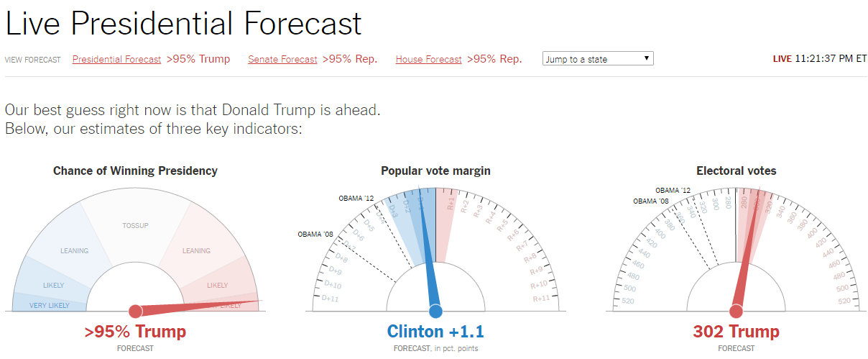The image size is (868, 359).
Task: Click the blue VERY LIKELY gauge segment
Action: click(50, 306)
